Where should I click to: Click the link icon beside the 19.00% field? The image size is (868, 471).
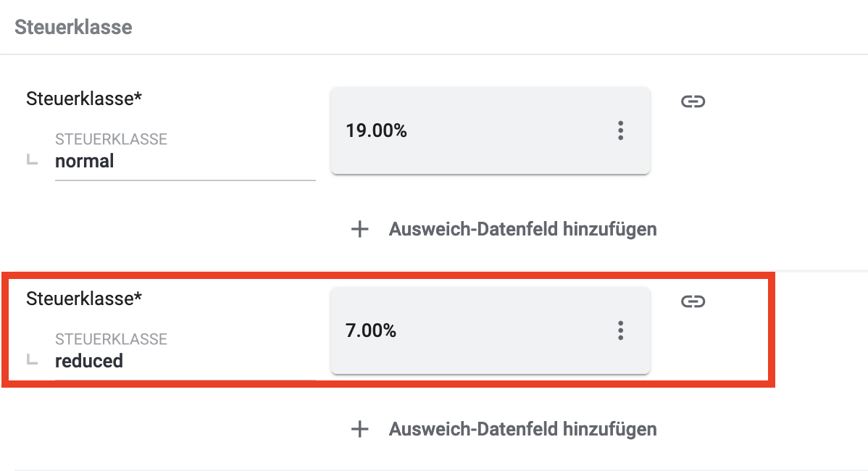coord(693,101)
